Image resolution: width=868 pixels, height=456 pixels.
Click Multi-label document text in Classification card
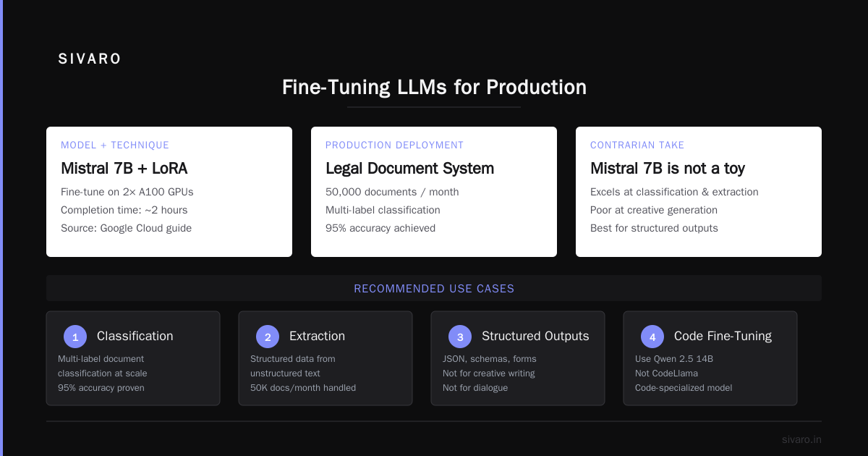click(x=101, y=358)
